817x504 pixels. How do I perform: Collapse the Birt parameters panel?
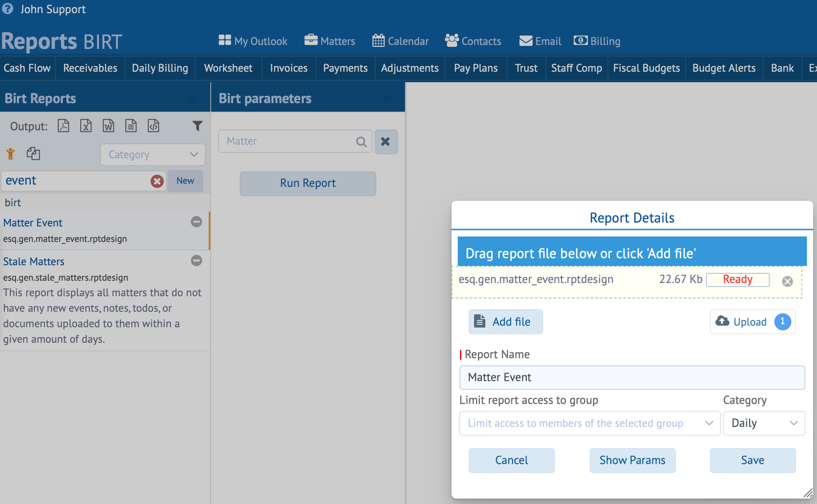click(387, 98)
